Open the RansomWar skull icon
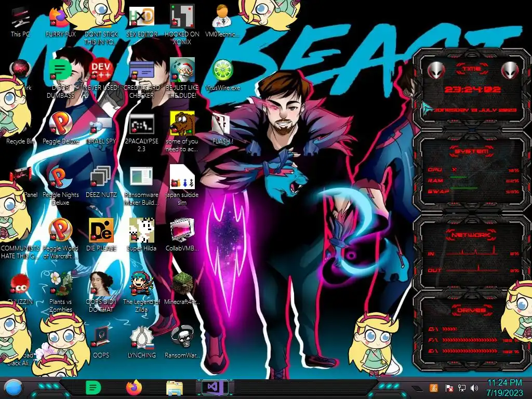The width and height of the screenshot is (532, 399). tap(182, 342)
